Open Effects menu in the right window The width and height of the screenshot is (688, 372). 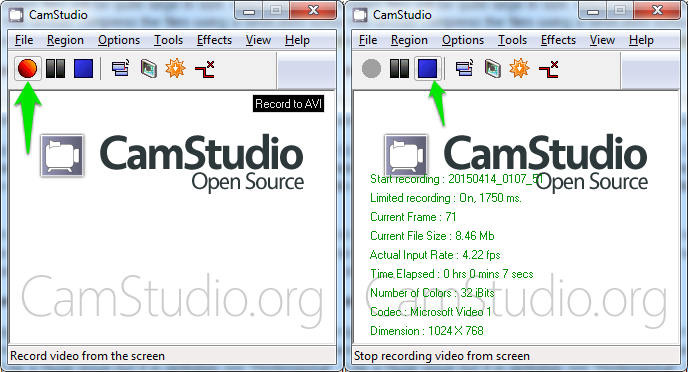tap(558, 40)
